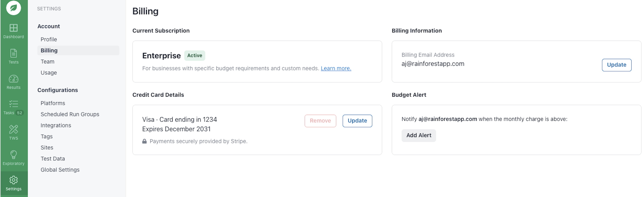This screenshot has height=197, width=644.
Task: Follow the Learn more link
Action: (336, 68)
